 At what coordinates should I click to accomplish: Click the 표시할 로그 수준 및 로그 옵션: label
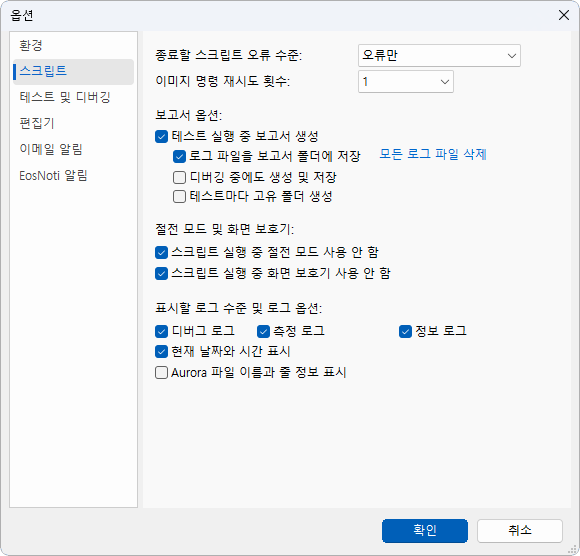239,308
